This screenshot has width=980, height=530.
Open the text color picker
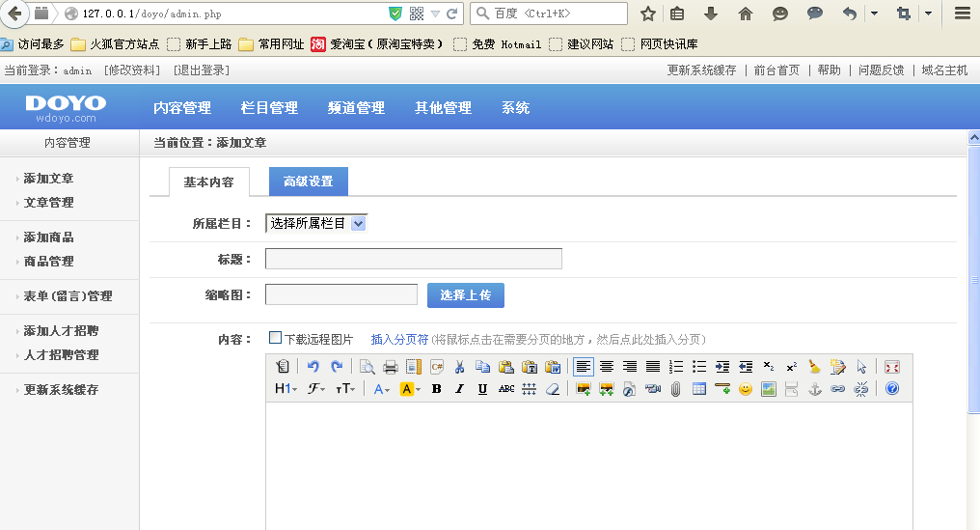381,389
